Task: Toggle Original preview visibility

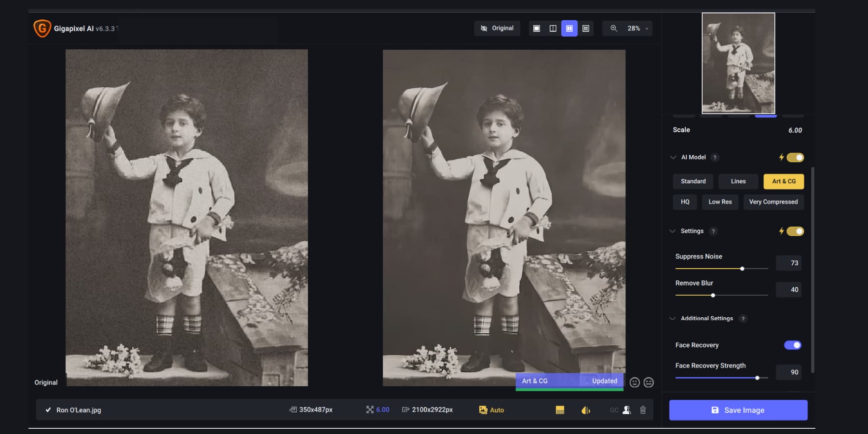Action: [497, 28]
